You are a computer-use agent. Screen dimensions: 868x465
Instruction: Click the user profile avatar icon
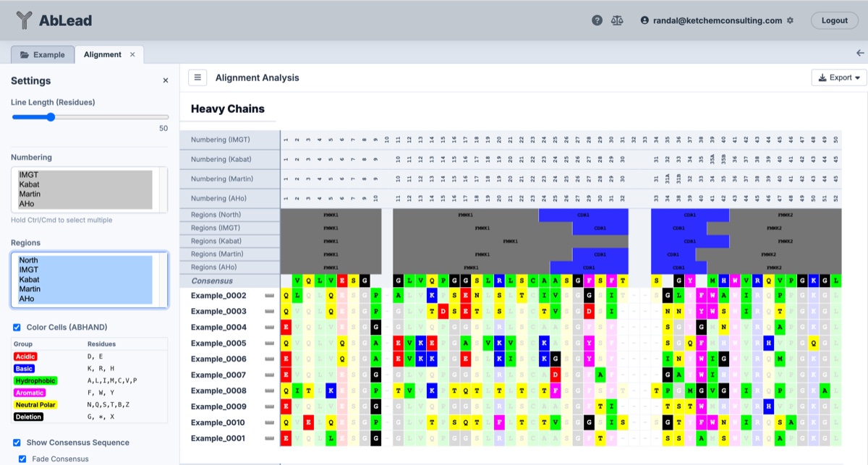click(644, 20)
